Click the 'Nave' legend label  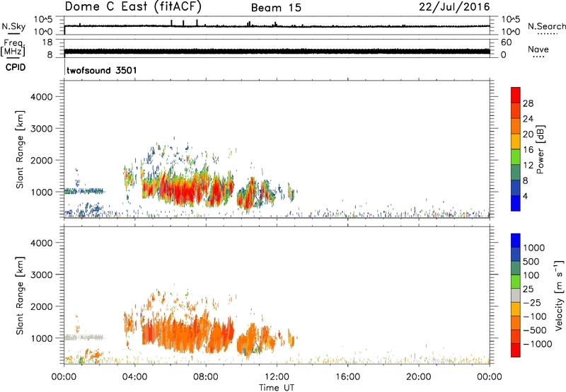(x=538, y=50)
